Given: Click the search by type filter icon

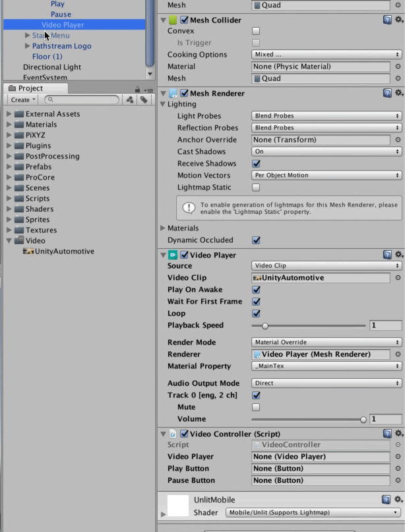Looking at the screenshot, I should pyautogui.click(x=130, y=100).
